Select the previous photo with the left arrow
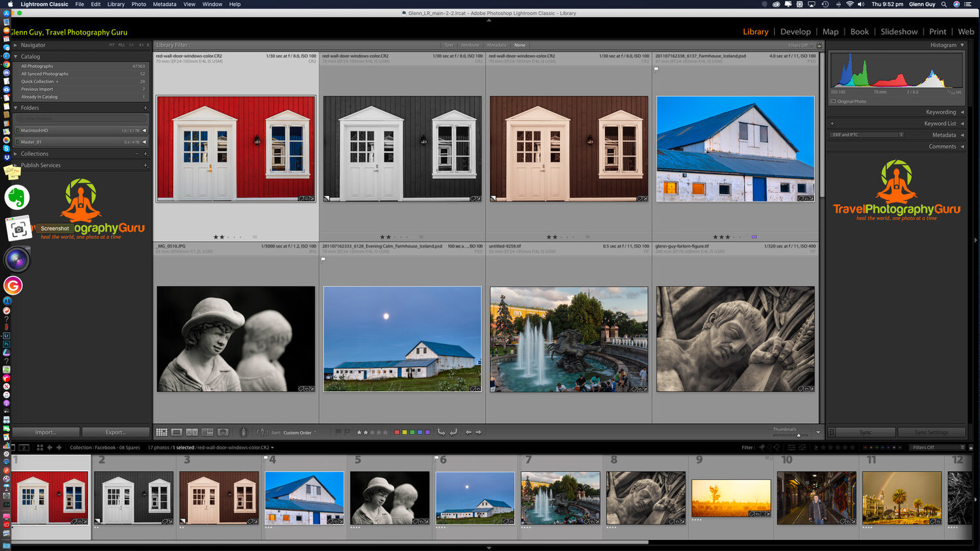Viewport: 980px width, 551px height. pyautogui.click(x=468, y=432)
